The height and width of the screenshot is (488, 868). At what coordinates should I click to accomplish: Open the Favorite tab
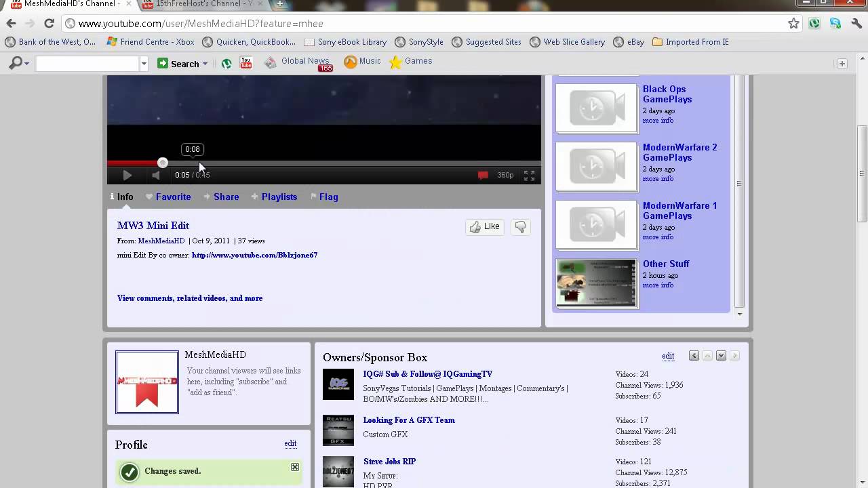click(x=168, y=197)
